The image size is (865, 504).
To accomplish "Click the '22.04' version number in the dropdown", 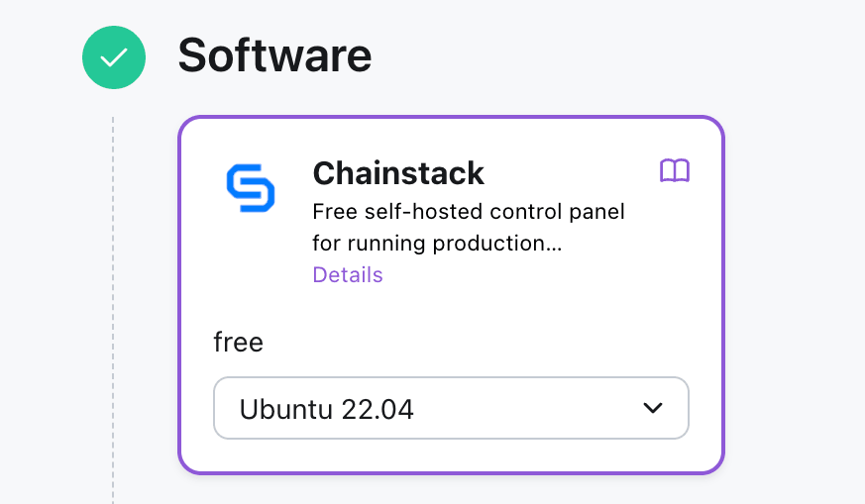I will pos(378,409).
